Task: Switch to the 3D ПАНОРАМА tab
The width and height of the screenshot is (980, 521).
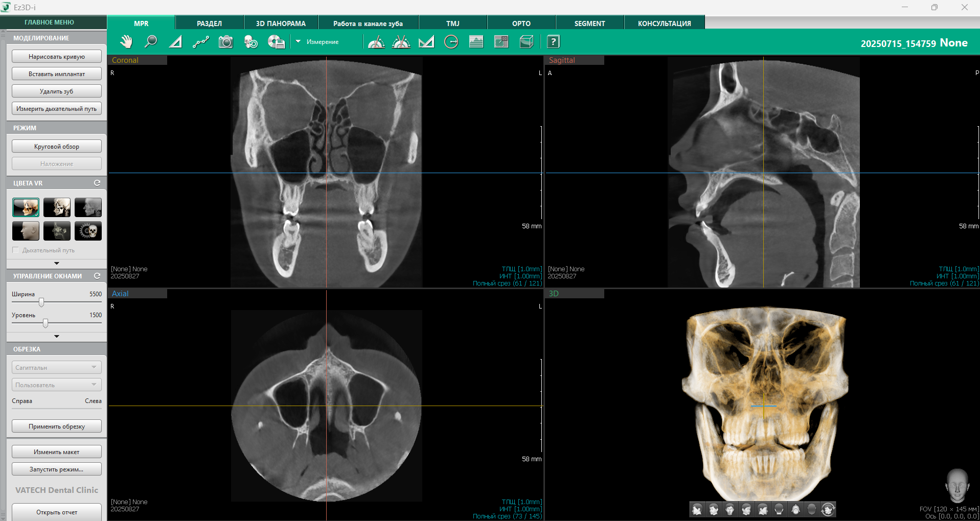Action: pyautogui.click(x=281, y=23)
